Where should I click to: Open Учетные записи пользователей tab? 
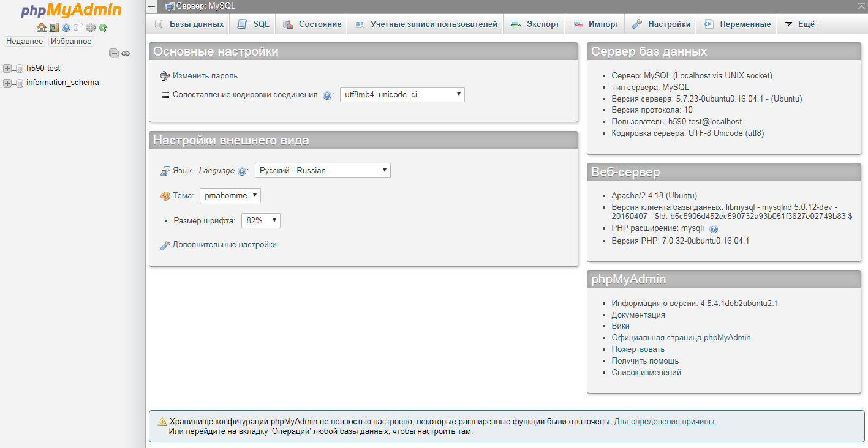[426, 24]
